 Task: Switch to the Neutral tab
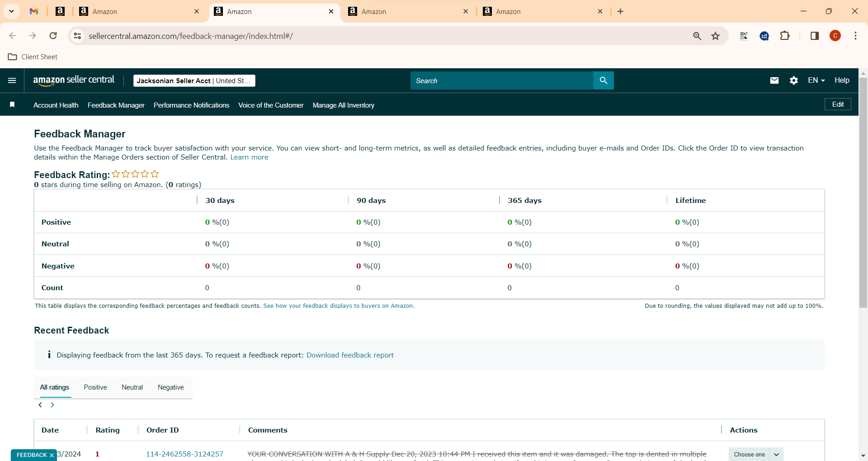[x=132, y=387]
